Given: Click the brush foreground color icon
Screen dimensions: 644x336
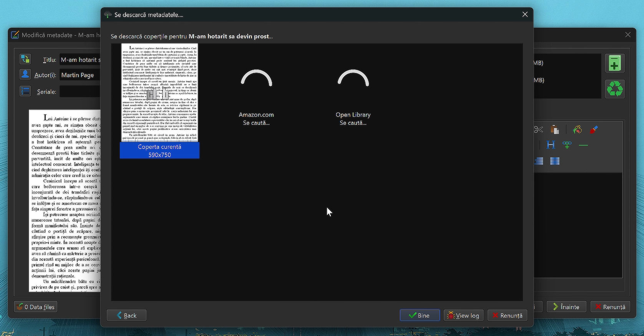Looking at the screenshot, I should pyautogui.click(x=594, y=130).
